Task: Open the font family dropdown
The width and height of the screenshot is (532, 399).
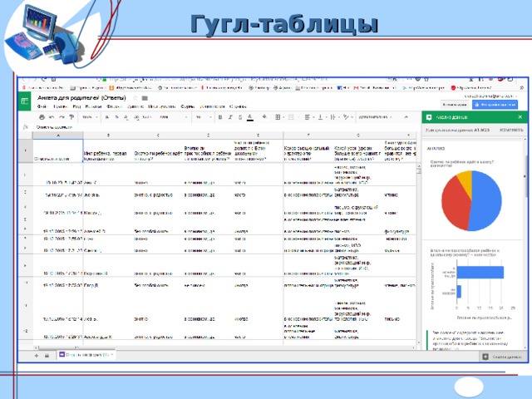Action: 173,117
